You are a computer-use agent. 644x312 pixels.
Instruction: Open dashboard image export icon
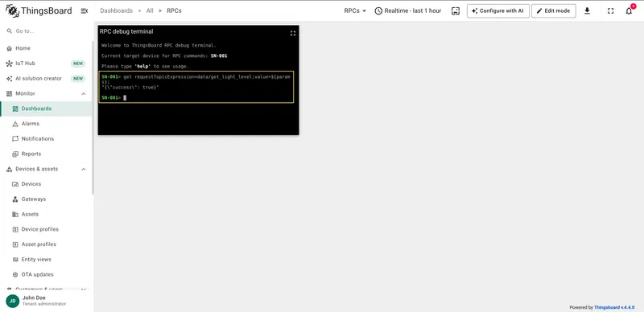[x=456, y=11]
